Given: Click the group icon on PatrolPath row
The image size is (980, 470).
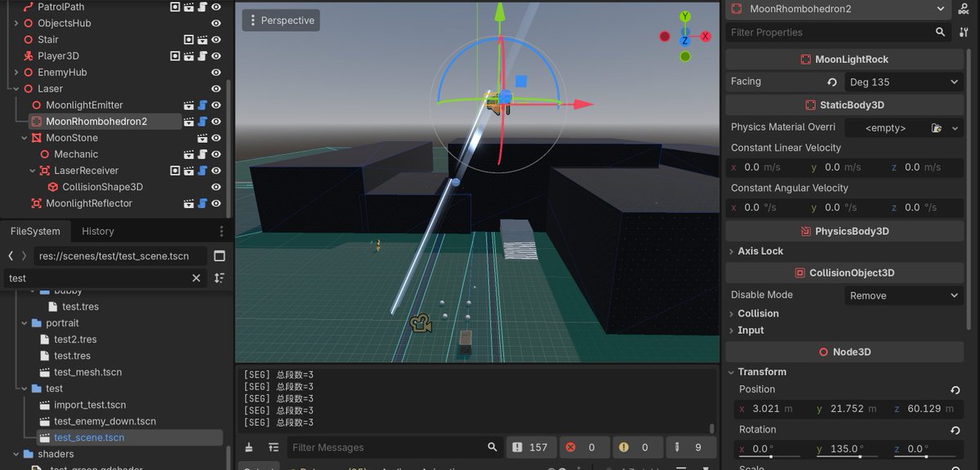Looking at the screenshot, I should pyautogui.click(x=175, y=7).
